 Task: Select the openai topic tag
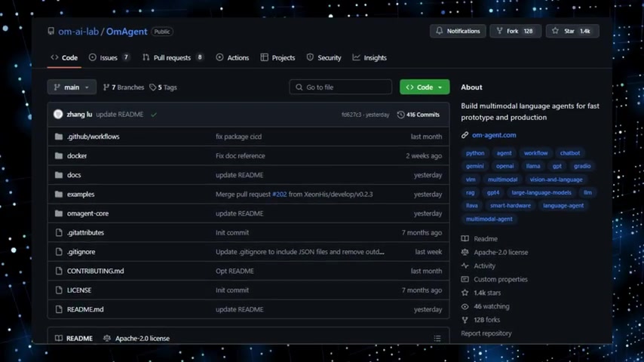(x=504, y=166)
